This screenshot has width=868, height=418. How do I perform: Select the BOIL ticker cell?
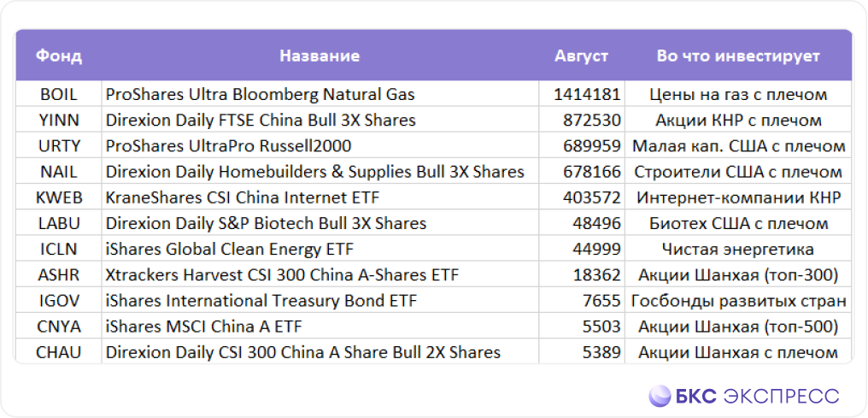[x=59, y=95]
